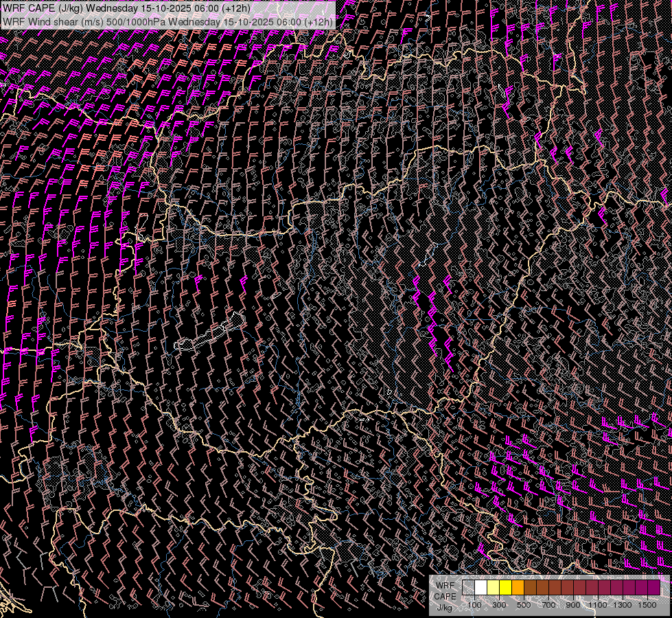Select the first brown swatch right of orange
The image size is (672, 618).
point(530,588)
